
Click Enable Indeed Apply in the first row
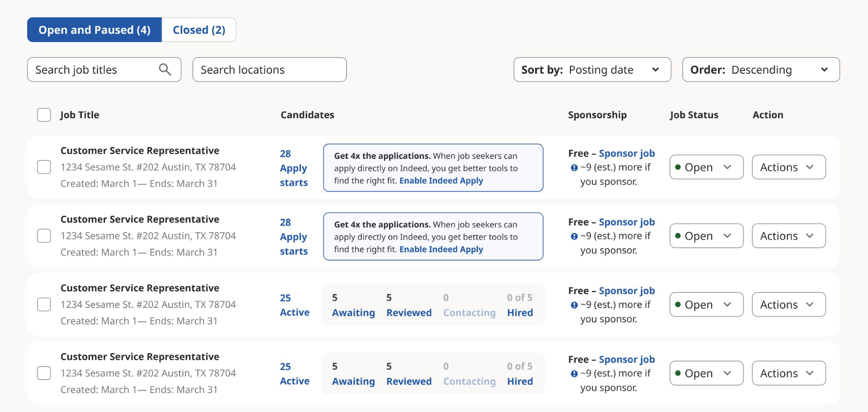pyautogui.click(x=441, y=181)
